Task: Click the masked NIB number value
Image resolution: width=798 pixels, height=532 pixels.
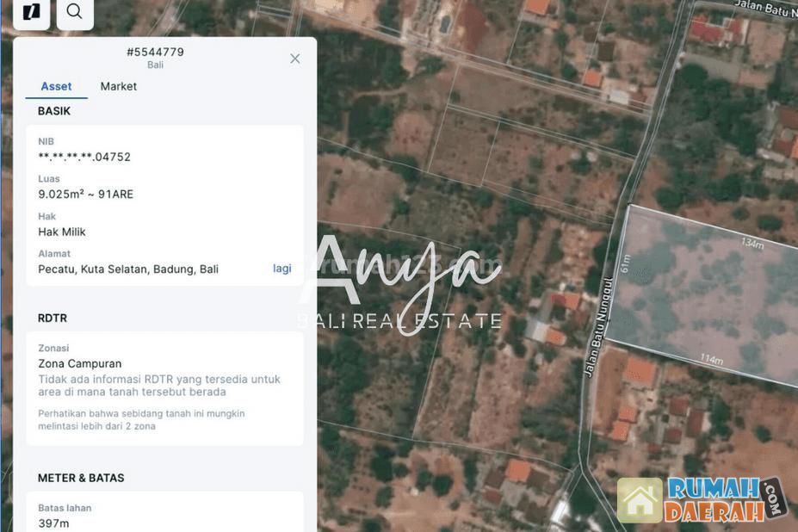Action: 84,157
